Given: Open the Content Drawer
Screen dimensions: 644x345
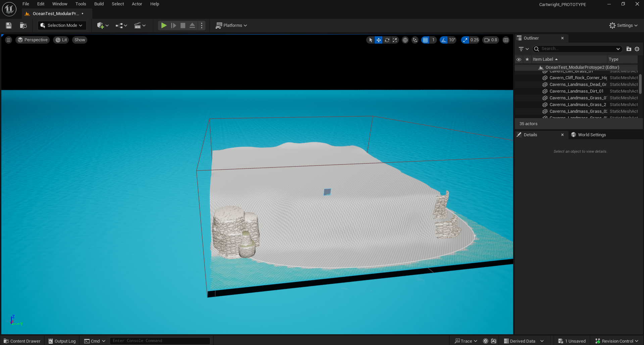Looking at the screenshot, I should 22,341.
